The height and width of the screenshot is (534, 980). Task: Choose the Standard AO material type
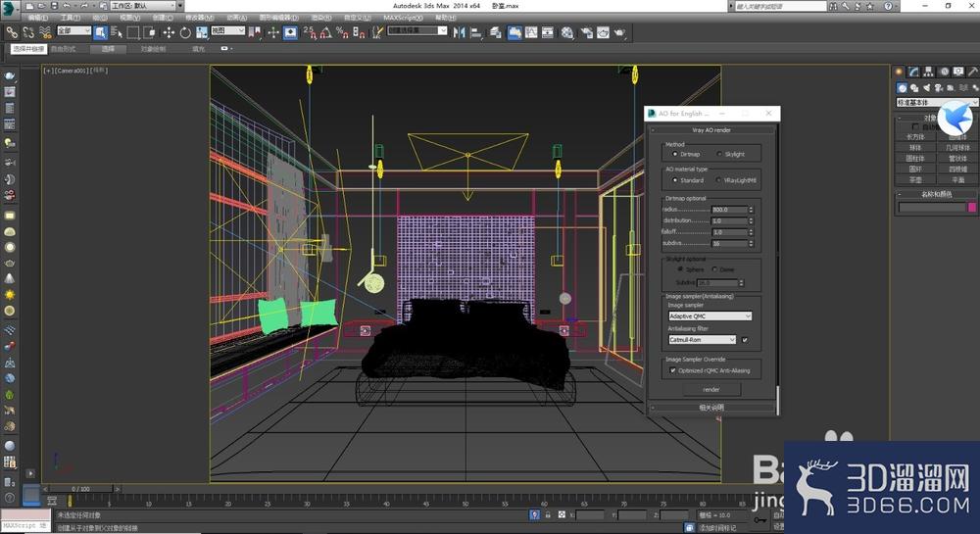[675, 180]
